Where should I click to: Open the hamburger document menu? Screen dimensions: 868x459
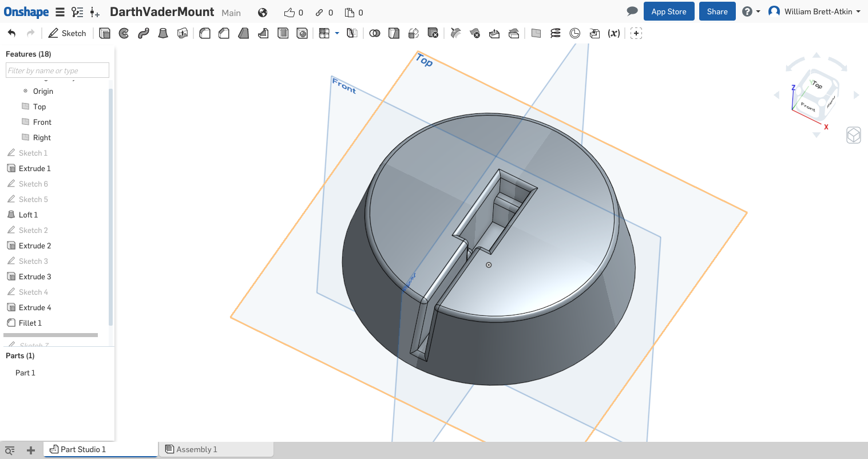click(x=60, y=12)
